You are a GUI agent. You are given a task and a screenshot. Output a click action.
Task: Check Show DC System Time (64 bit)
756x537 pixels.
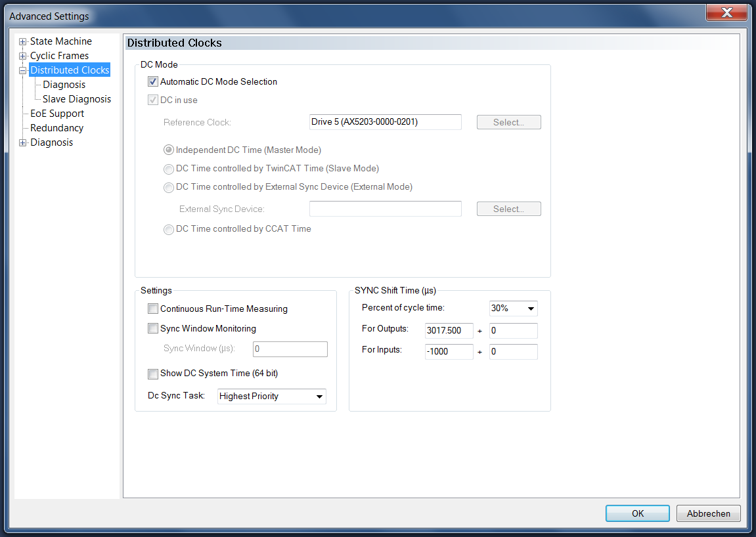(153, 374)
